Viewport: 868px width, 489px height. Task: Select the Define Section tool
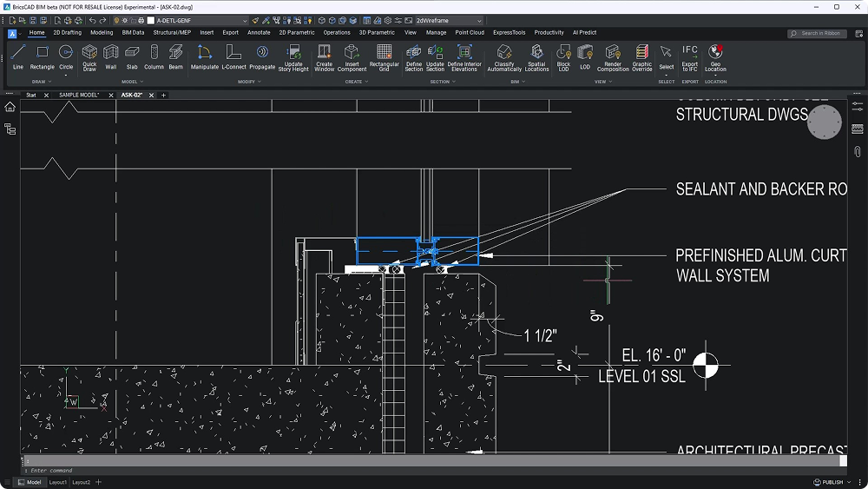pos(413,57)
